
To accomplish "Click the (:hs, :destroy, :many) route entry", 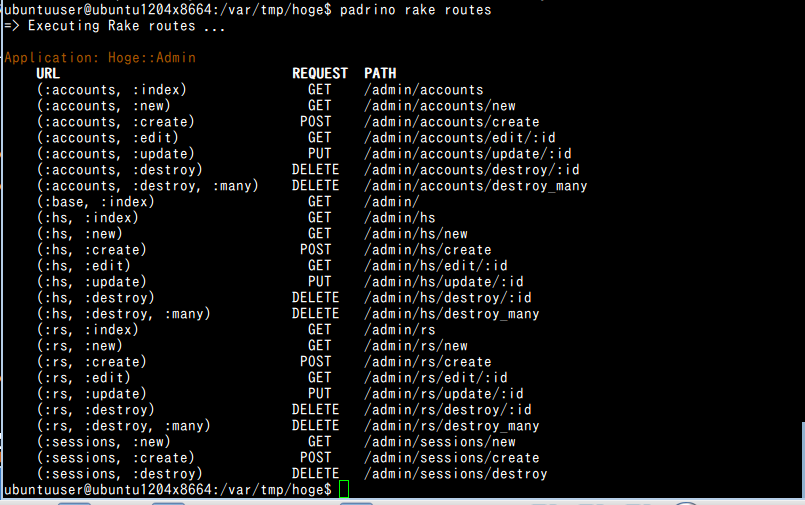I will pyautogui.click(x=124, y=313).
